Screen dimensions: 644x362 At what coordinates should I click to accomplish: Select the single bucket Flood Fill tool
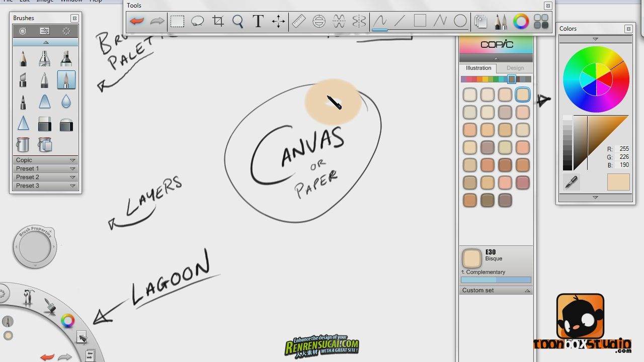[x=23, y=145]
